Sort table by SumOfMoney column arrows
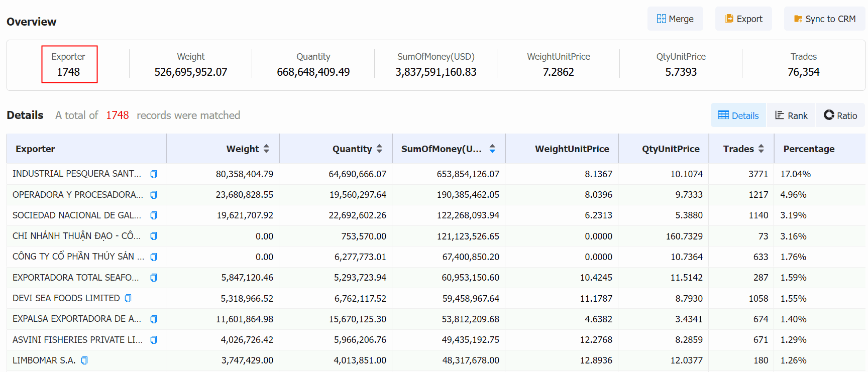Viewport: 868px width, 372px height. 492,149
